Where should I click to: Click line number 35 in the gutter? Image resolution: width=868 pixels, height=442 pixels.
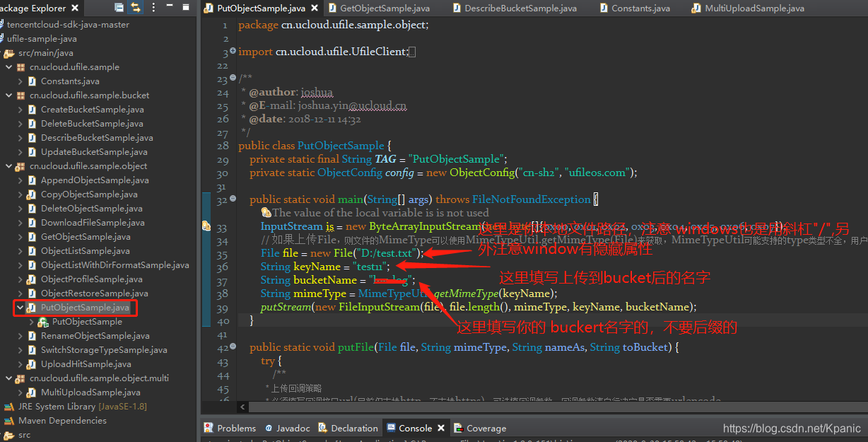click(223, 254)
